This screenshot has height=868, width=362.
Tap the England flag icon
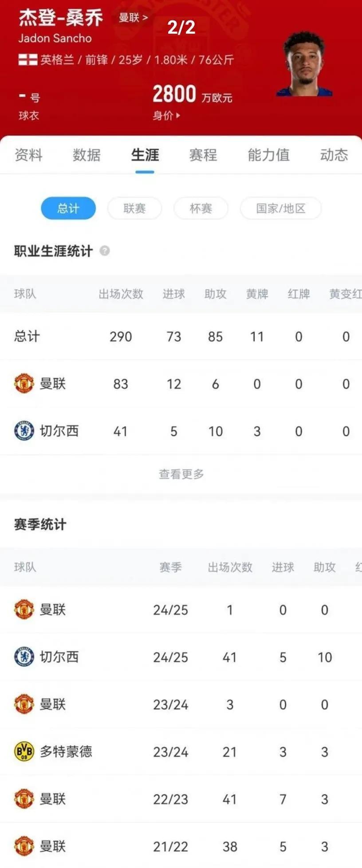click(28, 59)
